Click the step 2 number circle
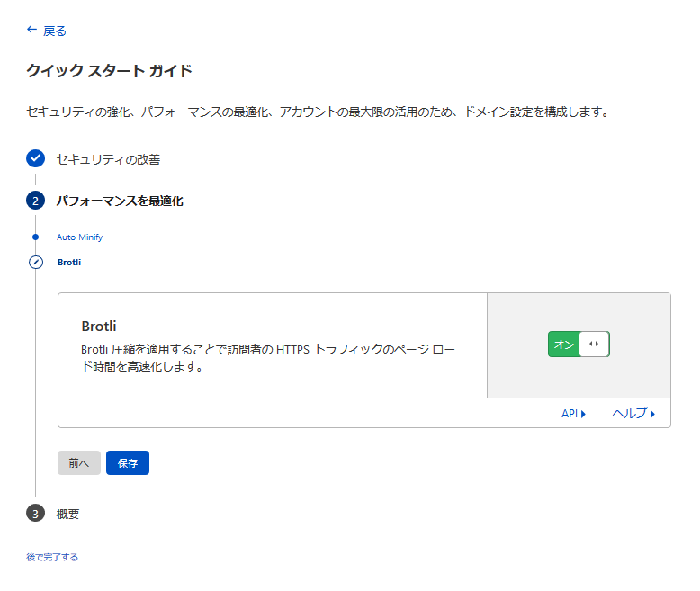 (35, 201)
